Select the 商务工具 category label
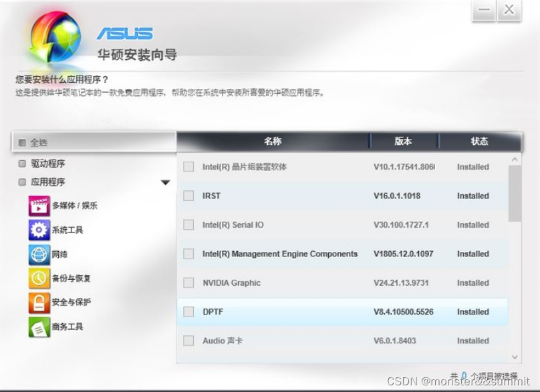 coord(67,327)
